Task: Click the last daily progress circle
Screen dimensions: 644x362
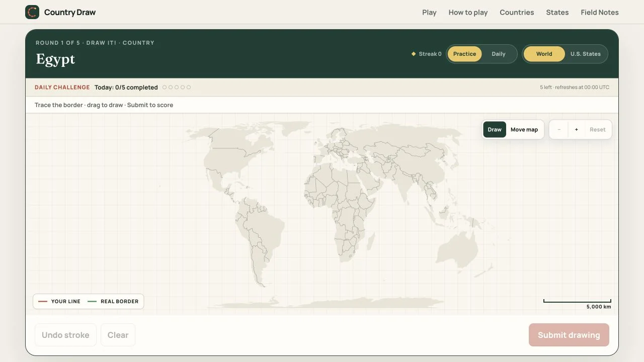Action: click(189, 87)
